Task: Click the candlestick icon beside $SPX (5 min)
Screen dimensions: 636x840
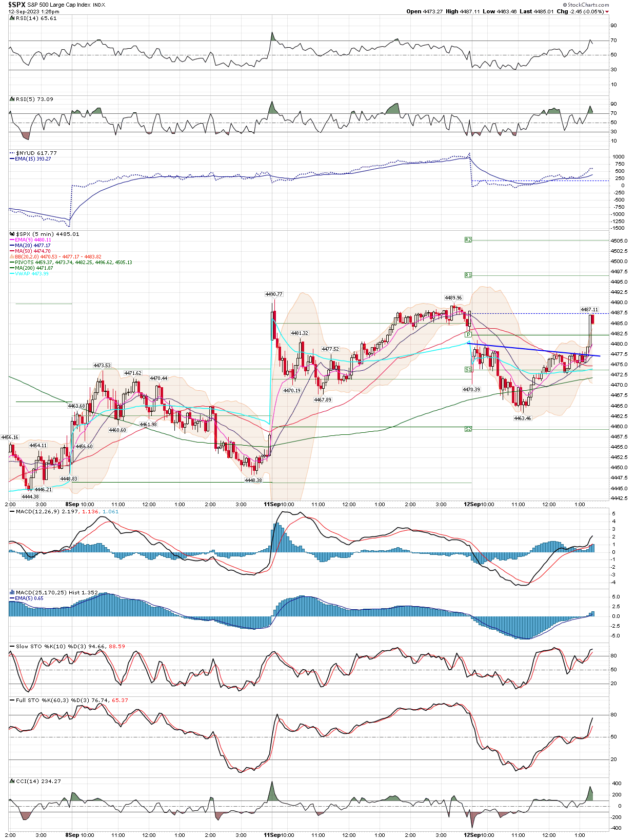Action: click(12, 234)
